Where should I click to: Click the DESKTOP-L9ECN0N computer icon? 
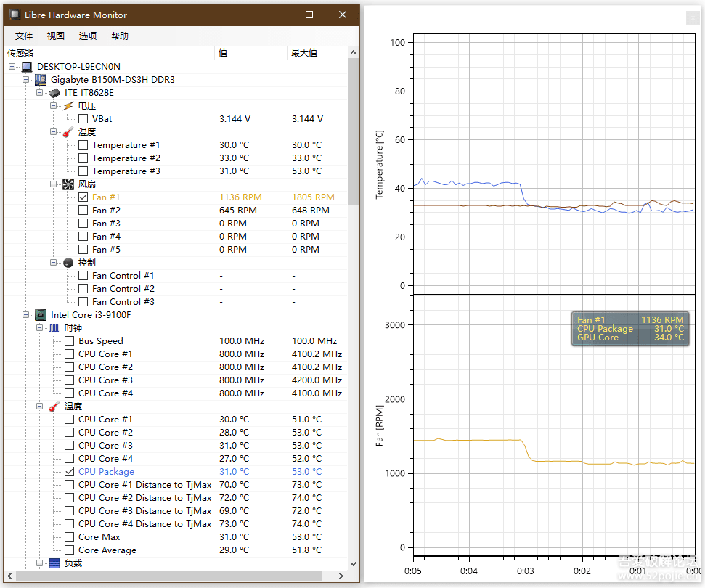[27, 66]
